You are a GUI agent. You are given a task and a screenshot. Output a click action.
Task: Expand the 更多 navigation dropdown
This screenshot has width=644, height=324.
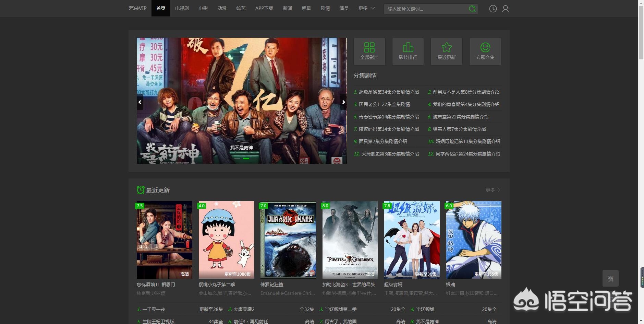pos(366,8)
